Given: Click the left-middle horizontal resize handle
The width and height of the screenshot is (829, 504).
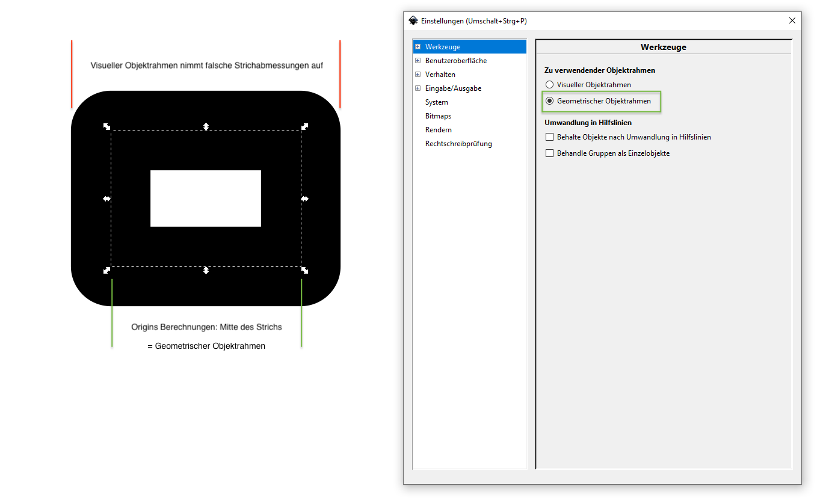Looking at the screenshot, I should click(106, 198).
